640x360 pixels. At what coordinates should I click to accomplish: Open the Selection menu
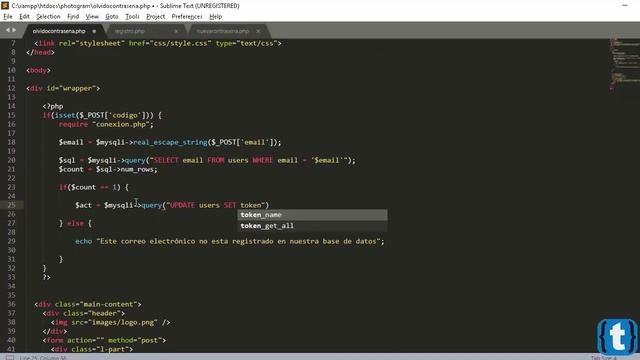pos(48,17)
